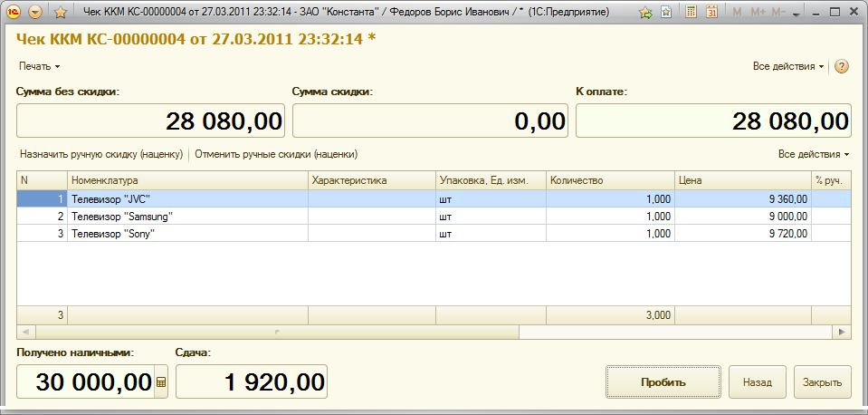Open the favorites page star icon
868x415 pixels.
[666, 12]
